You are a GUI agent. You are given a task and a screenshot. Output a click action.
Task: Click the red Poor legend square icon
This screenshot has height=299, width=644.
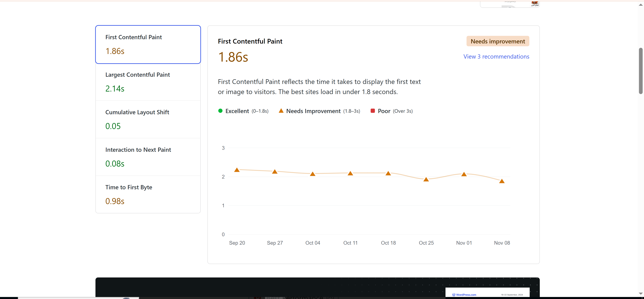tap(372, 111)
